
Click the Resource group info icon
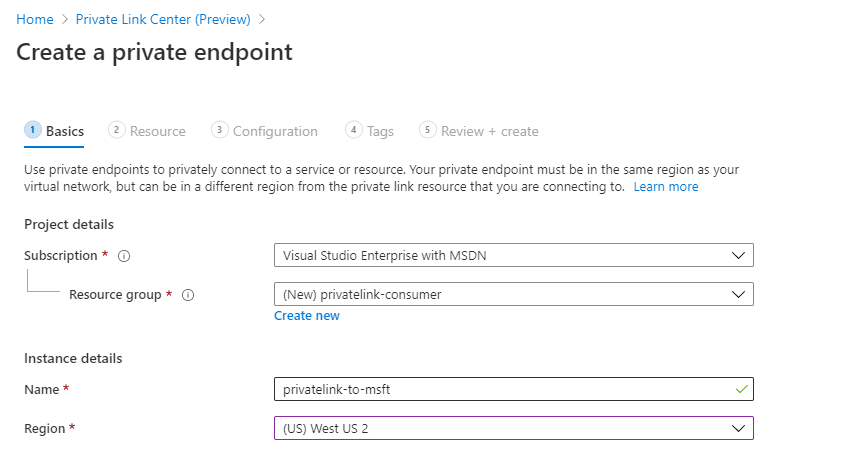click(x=188, y=295)
